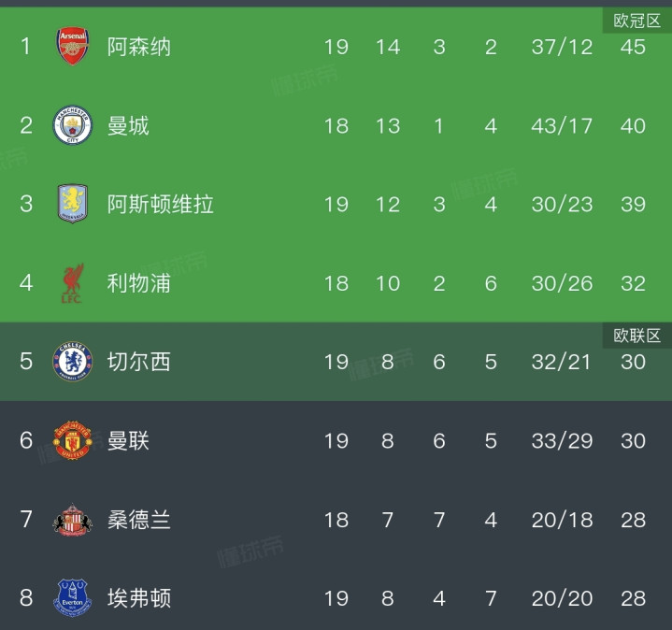Select the 桑德兰 team name
Screen dimensions: 672x630
pyautogui.click(x=139, y=520)
